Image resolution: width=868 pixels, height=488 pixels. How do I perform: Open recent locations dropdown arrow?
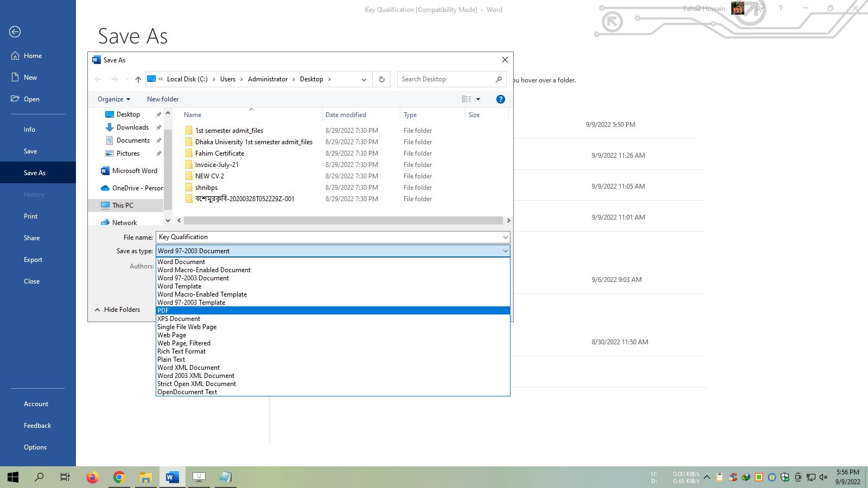click(127, 79)
